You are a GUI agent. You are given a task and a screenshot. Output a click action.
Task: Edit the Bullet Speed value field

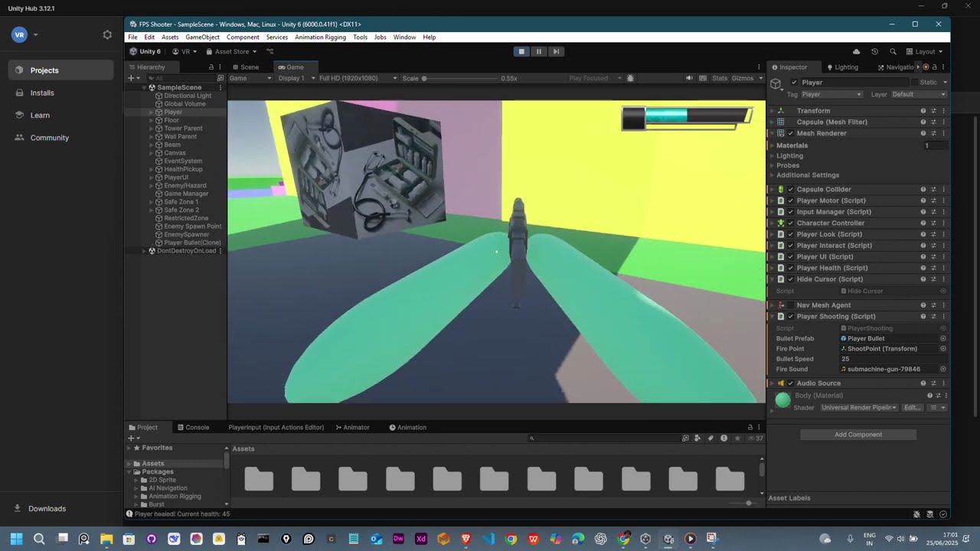(893, 359)
